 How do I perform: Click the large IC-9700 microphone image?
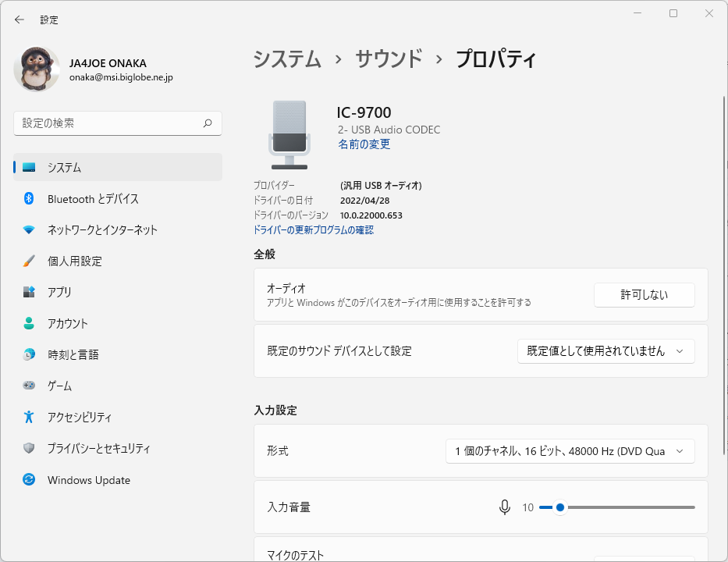(x=289, y=135)
